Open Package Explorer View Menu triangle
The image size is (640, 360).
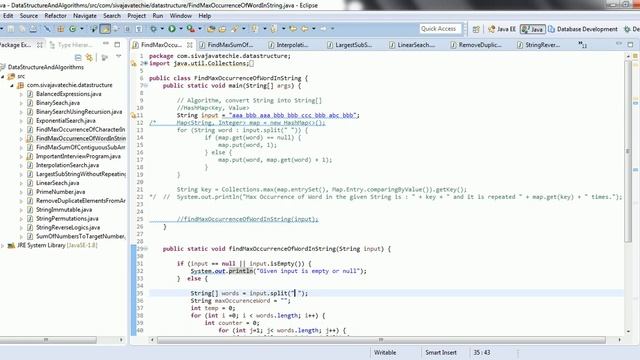point(119,57)
